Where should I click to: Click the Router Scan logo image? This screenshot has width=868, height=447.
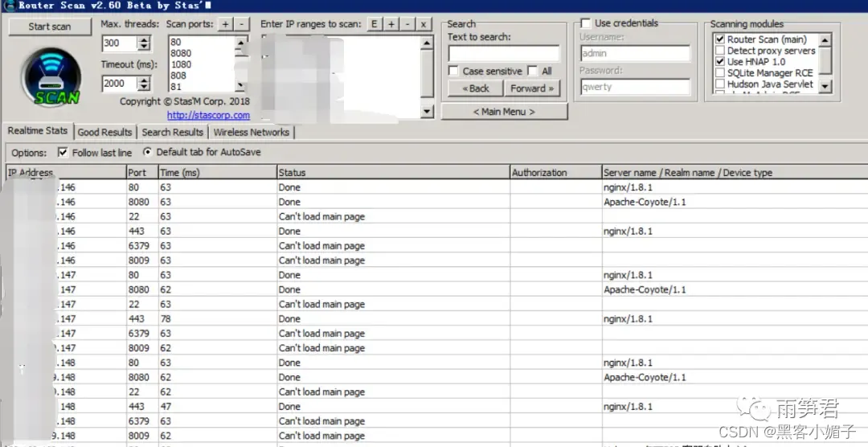pos(51,77)
